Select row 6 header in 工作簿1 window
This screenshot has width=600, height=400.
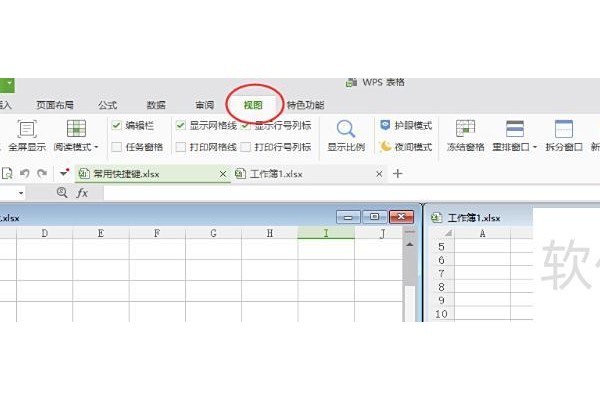tap(442, 260)
